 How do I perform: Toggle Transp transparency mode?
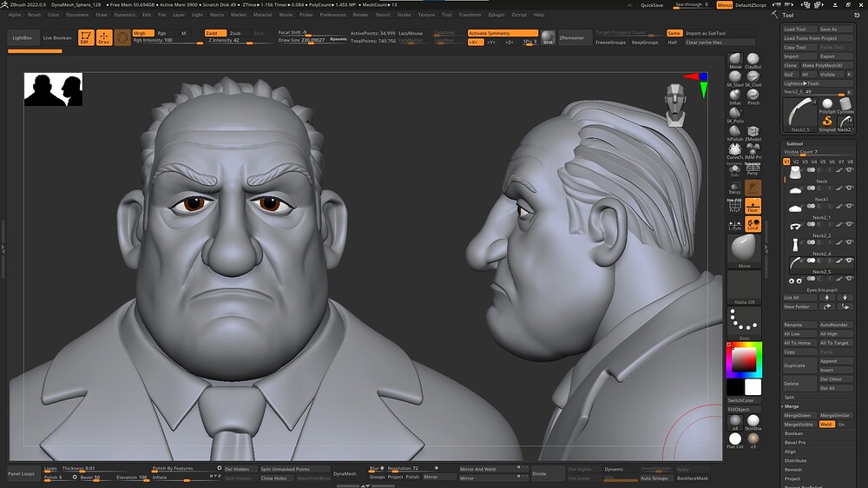point(734,188)
